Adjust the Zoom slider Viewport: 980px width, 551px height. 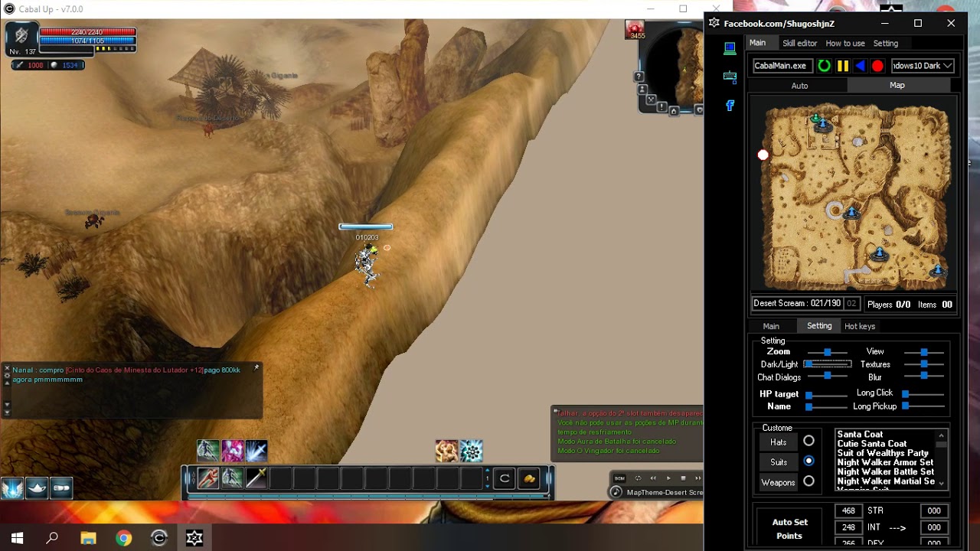(x=827, y=352)
